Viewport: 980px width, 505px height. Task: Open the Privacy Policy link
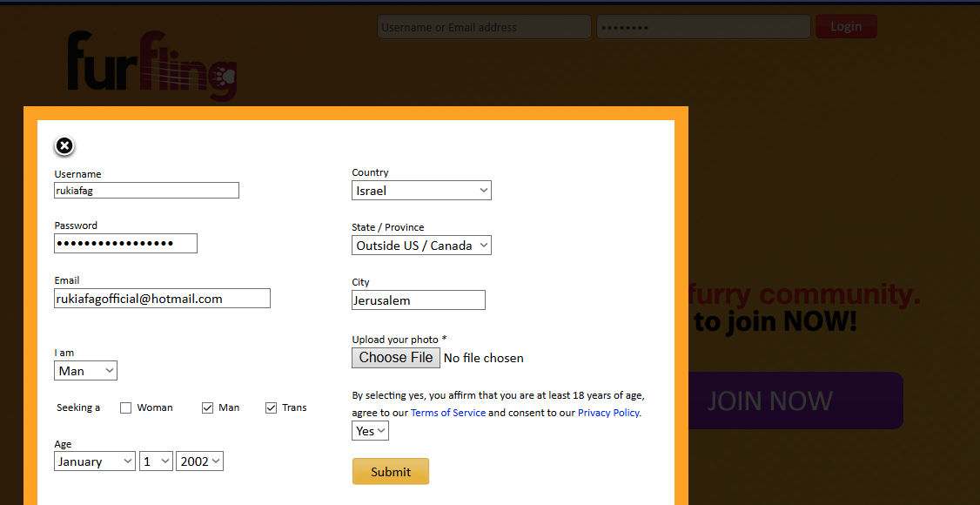(608, 413)
